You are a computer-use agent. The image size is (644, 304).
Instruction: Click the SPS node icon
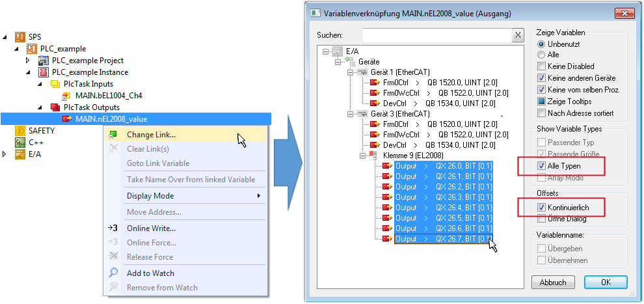20,36
